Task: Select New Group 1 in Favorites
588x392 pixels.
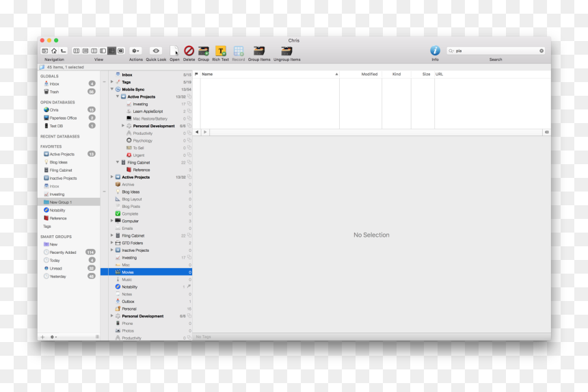Action: tap(68, 202)
